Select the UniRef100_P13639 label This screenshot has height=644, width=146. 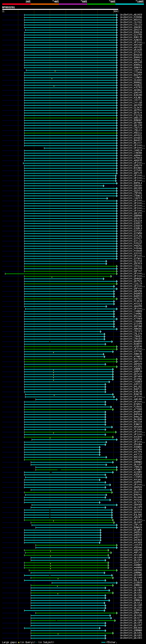click(131, 301)
